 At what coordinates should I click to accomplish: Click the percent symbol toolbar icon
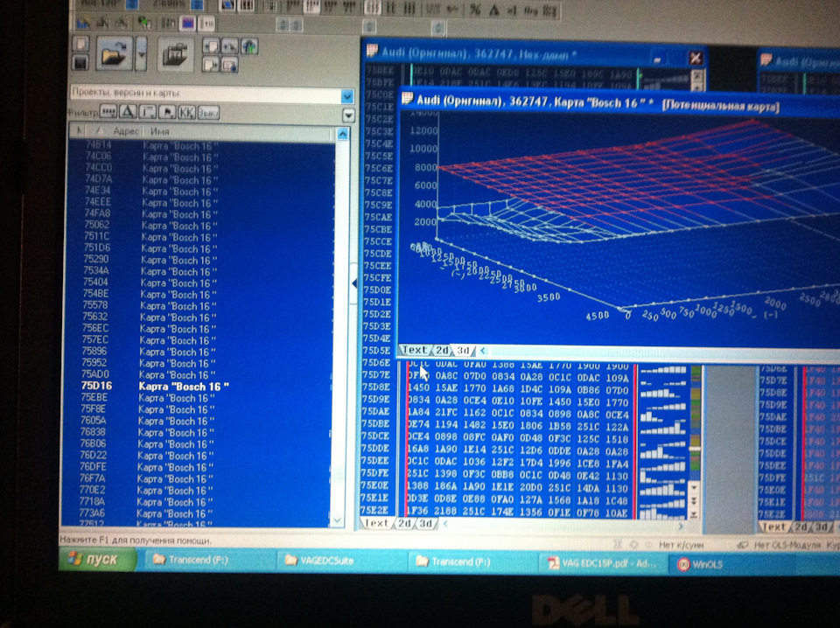click(x=474, y=10)
